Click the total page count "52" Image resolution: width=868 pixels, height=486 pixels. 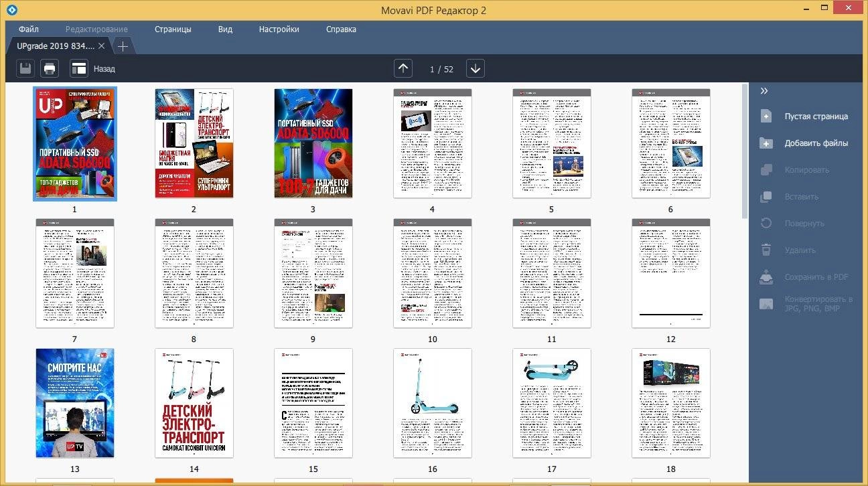(449, 69)
